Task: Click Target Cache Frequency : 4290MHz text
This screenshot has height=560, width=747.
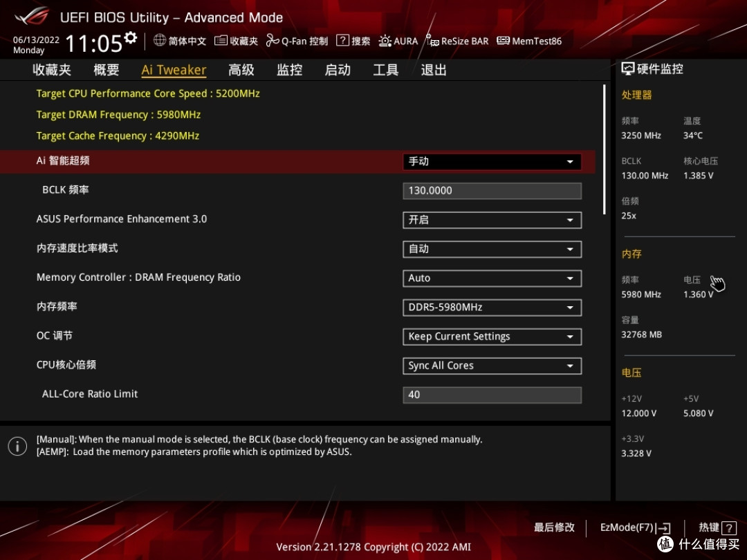Action: point(118,136)
